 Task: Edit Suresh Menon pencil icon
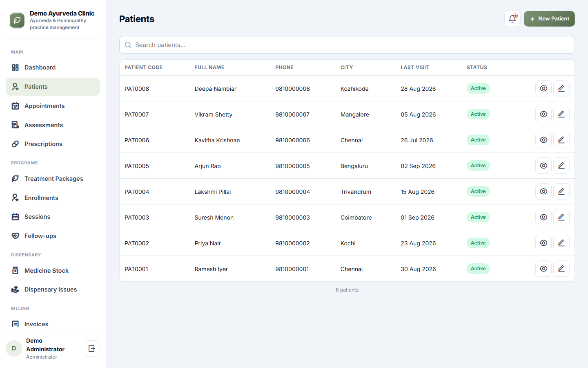561,217
